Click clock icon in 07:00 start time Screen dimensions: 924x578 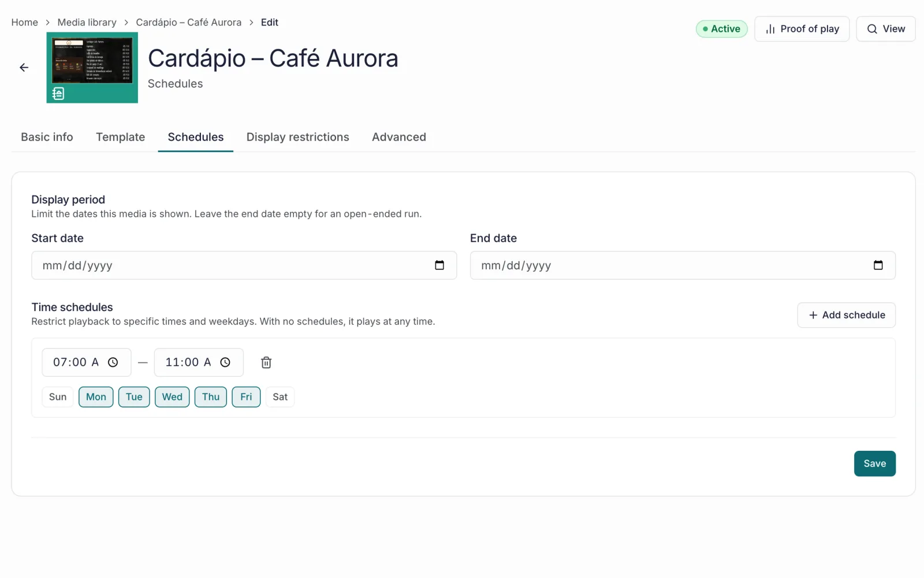click(x=113, y=362)
